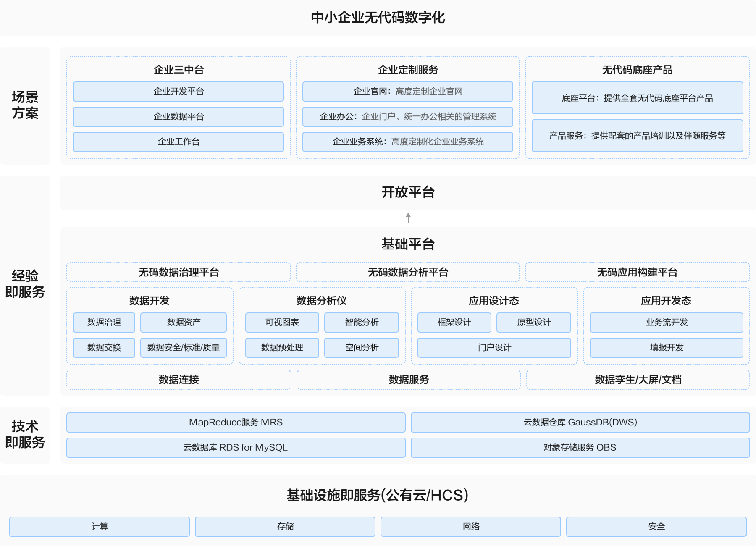Select the 业务流开发 box
The height and width of the screenshot is (546, 756).
tap(667, 323)
